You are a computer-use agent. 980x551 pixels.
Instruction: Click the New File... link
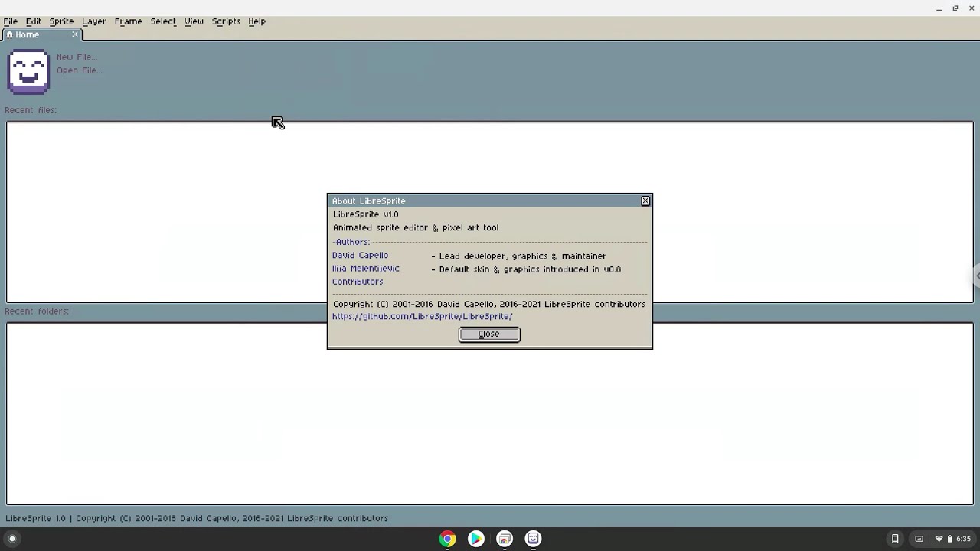pyautogui.click(x=77, y=57)
